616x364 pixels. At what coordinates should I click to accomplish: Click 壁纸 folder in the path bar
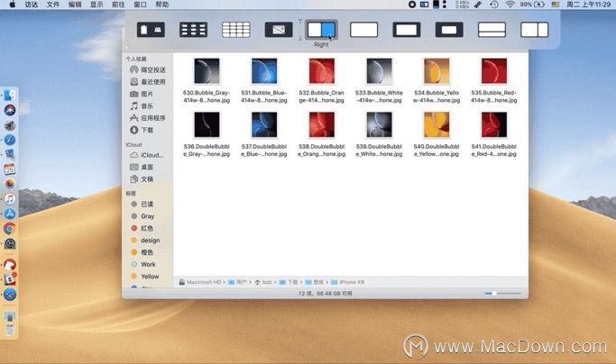click(315, 282)
